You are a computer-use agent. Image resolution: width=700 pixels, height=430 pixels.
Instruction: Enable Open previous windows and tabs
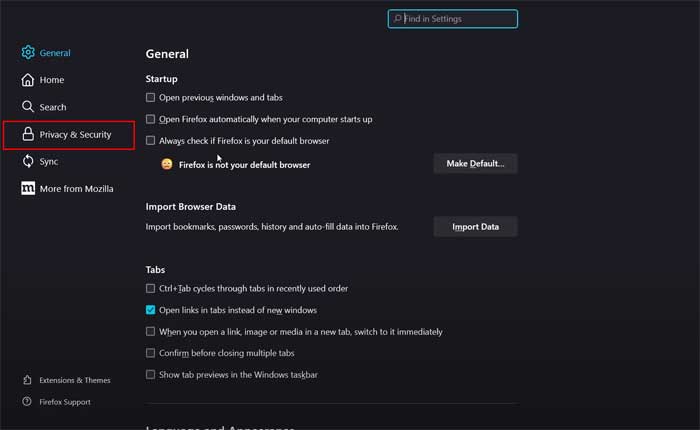tap(151, 98)
